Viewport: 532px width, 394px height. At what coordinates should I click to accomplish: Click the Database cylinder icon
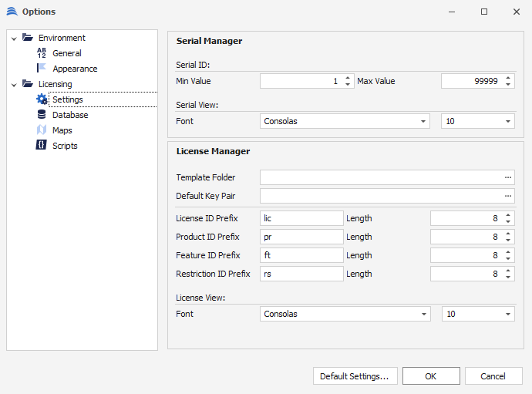point(42,115)
